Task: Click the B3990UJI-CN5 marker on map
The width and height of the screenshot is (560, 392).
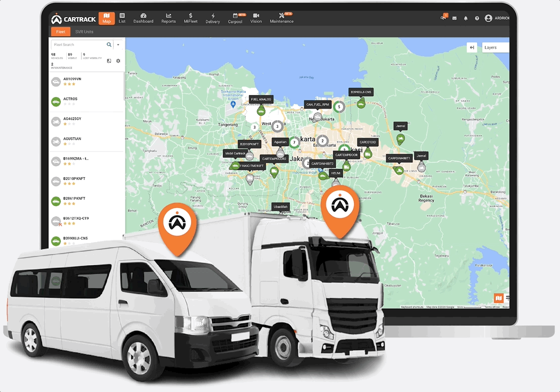Action: [361, 104]
